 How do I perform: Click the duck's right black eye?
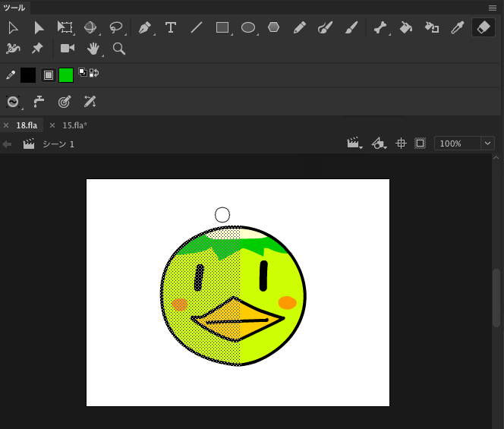(x=263, y=276)
